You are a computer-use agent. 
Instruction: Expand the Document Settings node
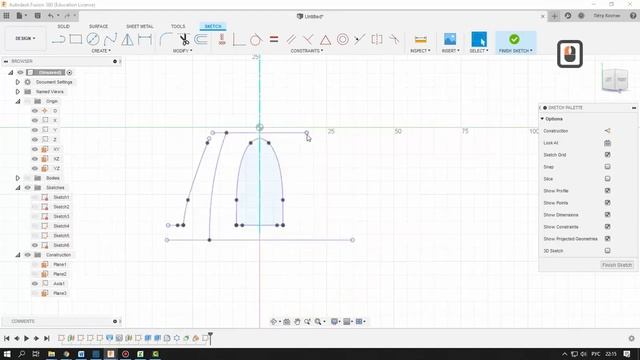(x=18, y=82)
